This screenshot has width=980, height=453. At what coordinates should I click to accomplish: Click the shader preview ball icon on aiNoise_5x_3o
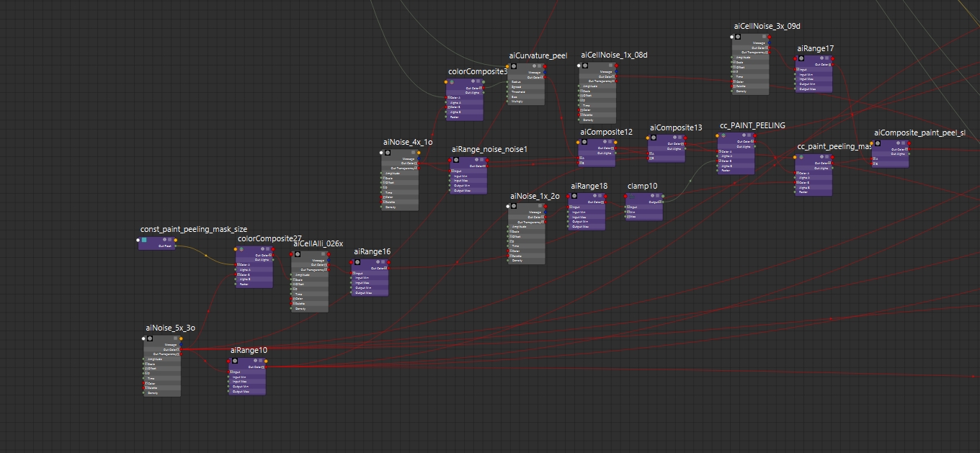point(150,338)
